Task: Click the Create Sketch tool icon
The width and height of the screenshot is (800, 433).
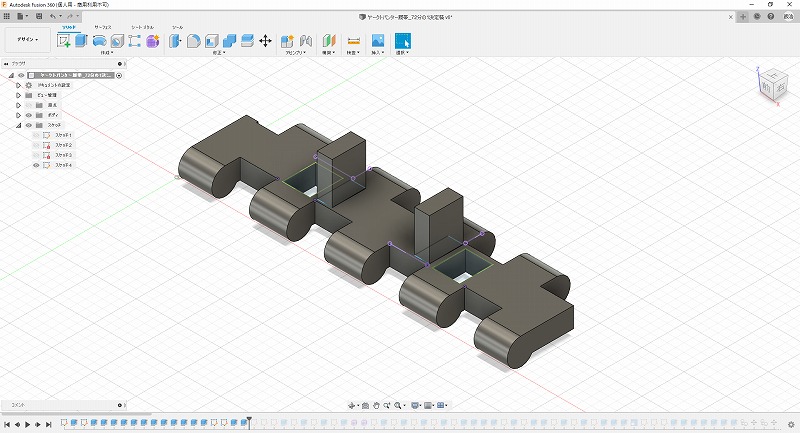Action: pyautogui.click(x=64, y=41)
